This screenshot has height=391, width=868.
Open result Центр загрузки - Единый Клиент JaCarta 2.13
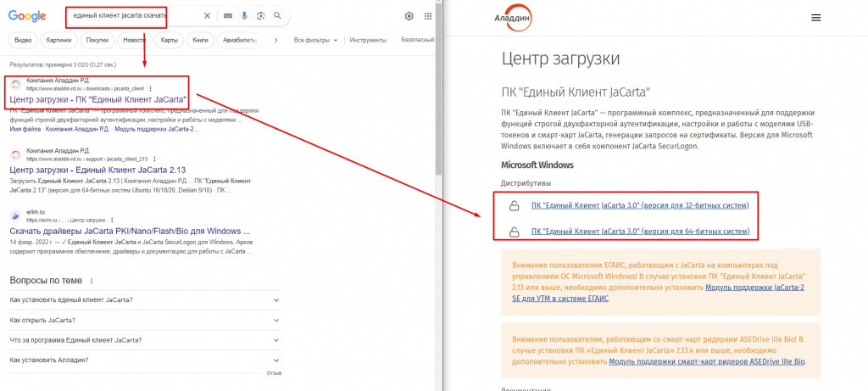tap(97, 170)
